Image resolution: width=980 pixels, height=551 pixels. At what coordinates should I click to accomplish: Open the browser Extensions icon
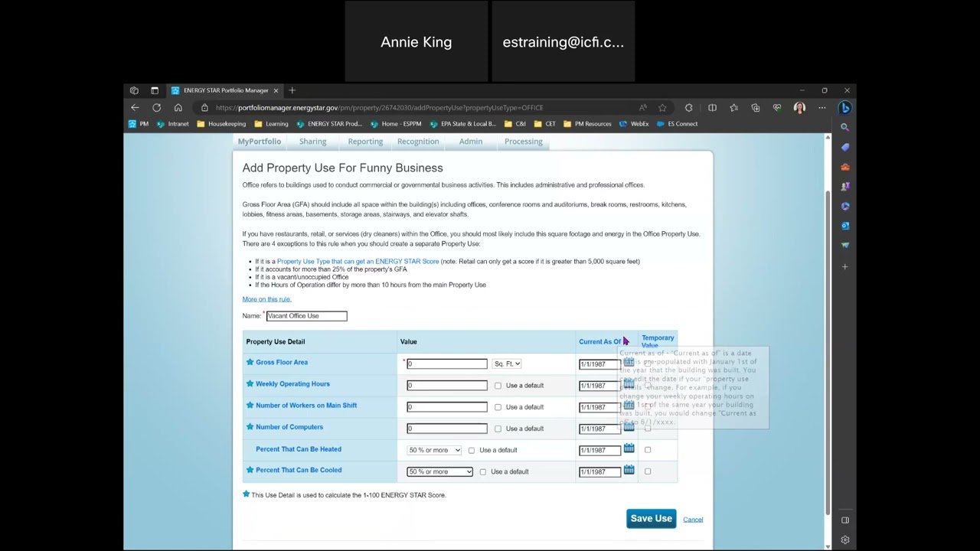(x=688, y=108)
